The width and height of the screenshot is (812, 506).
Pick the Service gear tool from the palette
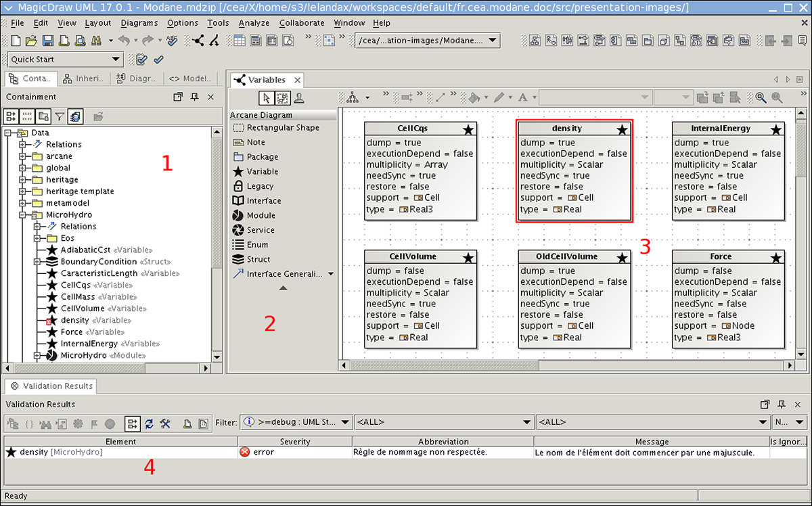click(x=253, y=230)
